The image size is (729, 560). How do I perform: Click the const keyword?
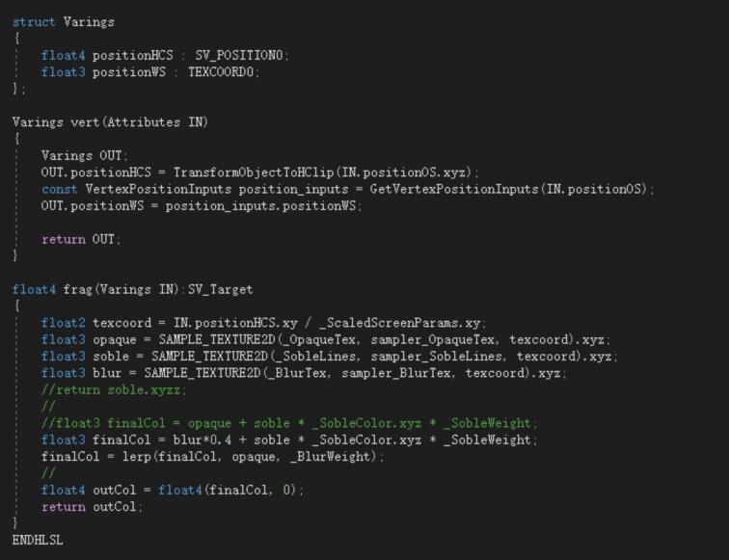(x=59, y=189)
